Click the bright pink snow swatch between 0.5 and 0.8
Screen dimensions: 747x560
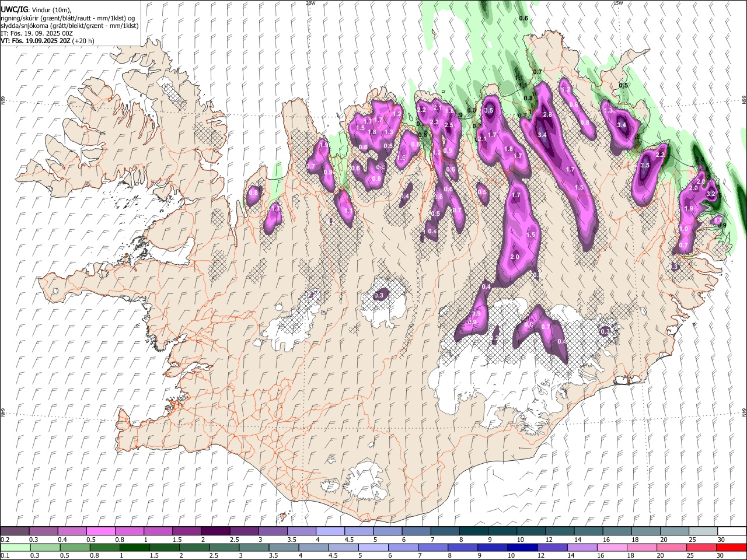tap(100, 531)
